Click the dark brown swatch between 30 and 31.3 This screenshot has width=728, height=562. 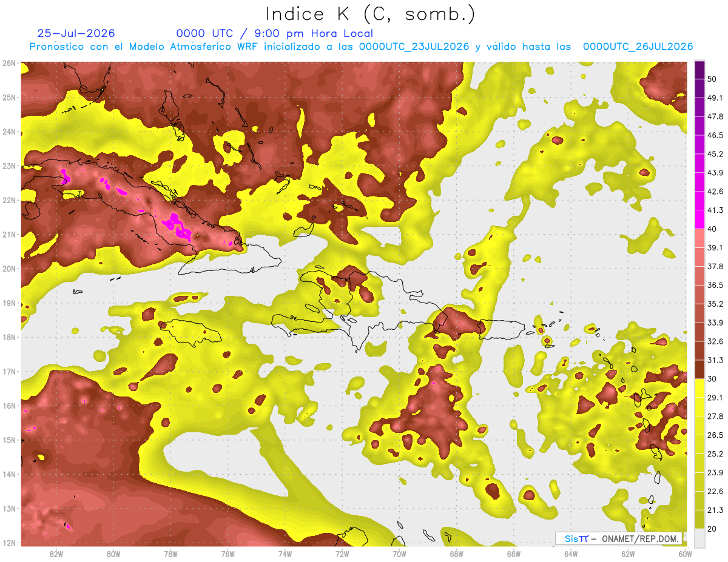click(x=699, y=369)
